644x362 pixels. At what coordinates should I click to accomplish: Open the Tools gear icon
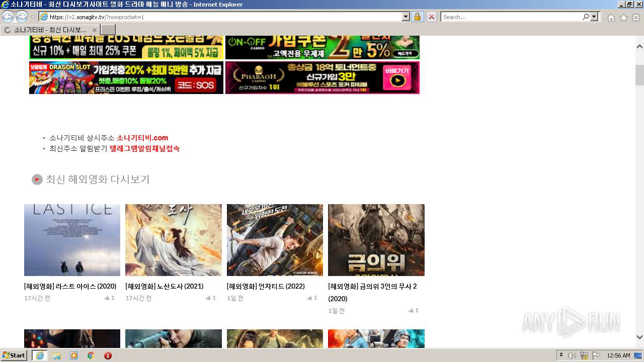click(x=636, y=18)
